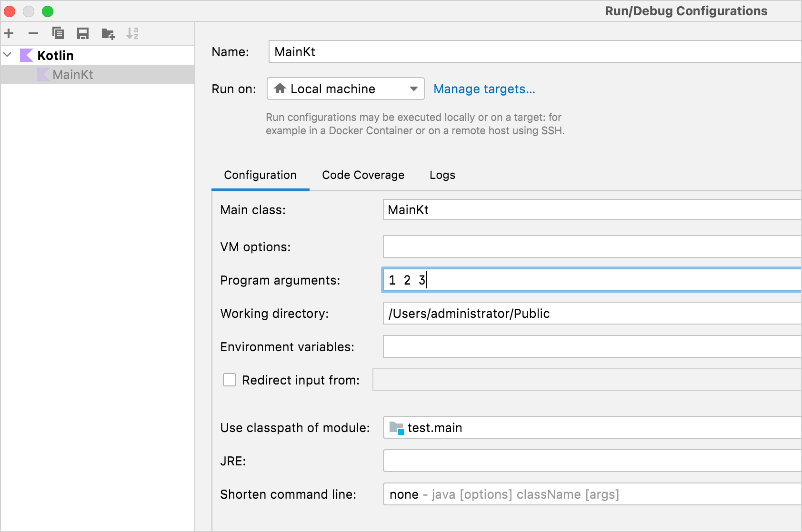
Task: Add a new run configuration with plus icon
Action: (x=9, y=33)
